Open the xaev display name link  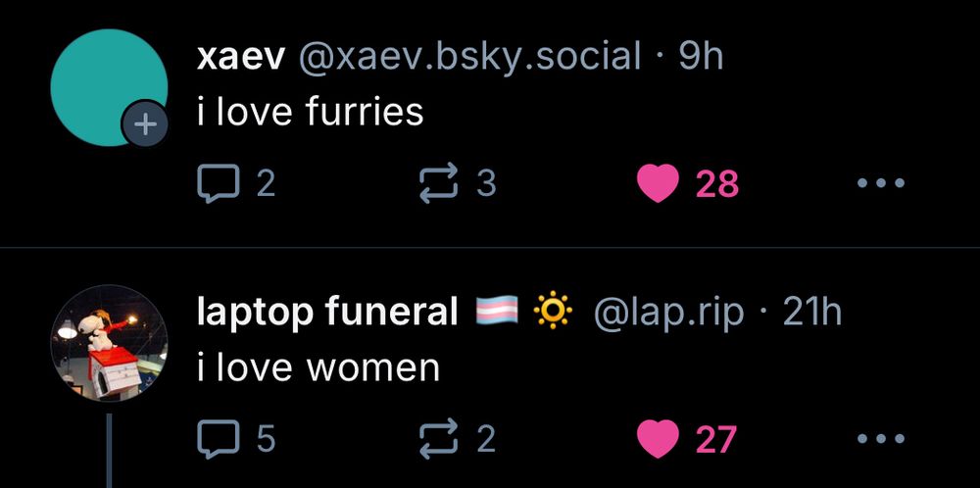242,58
